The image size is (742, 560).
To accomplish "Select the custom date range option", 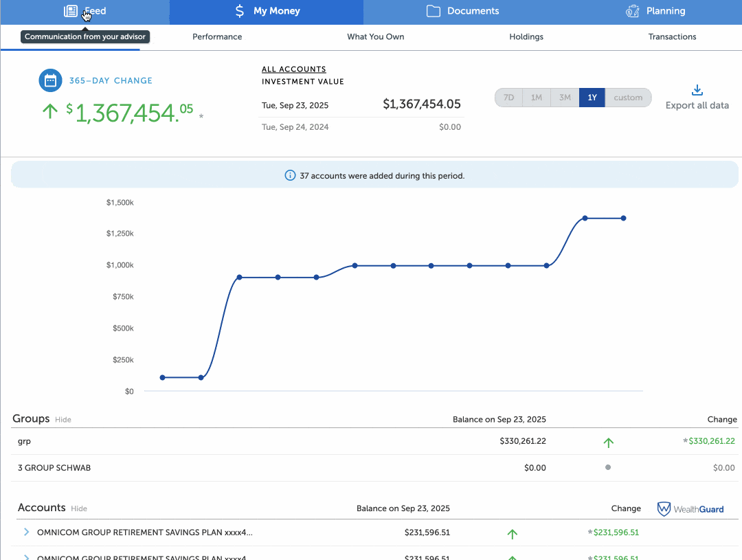I will (628, 98).
